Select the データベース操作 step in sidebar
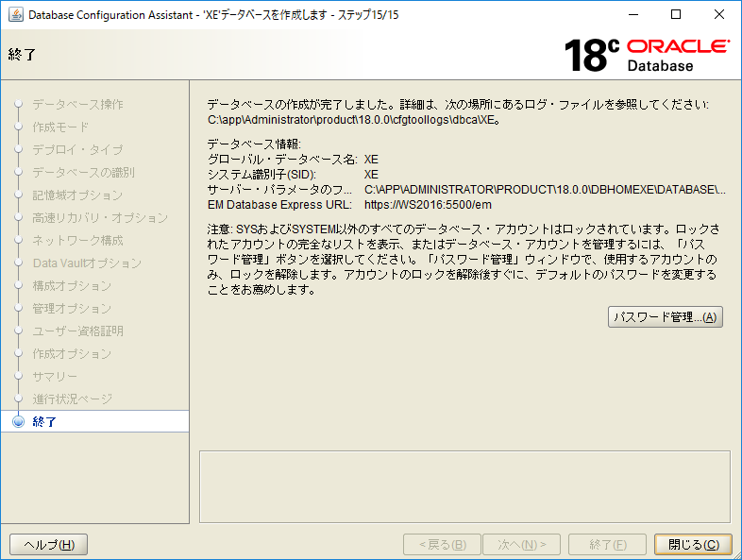The image size is (742, 560). tap(77, 104)
